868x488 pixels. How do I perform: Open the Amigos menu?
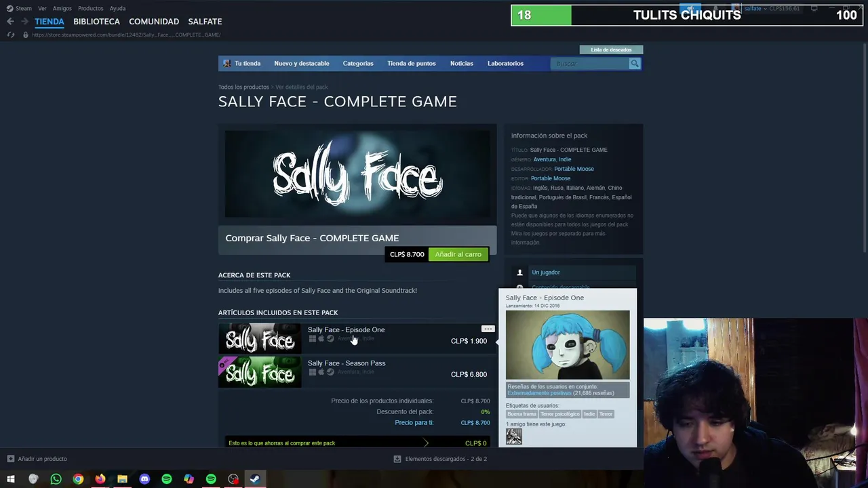click(62, 8)
